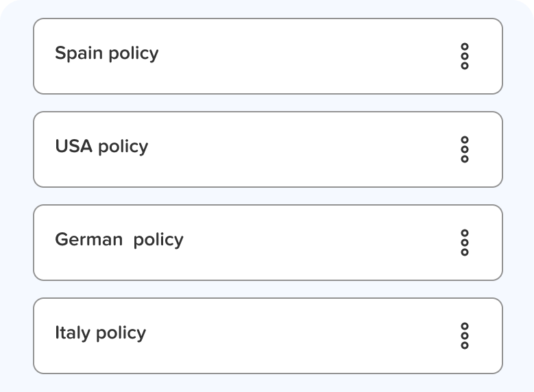
Task: Show more actions for German policy
Action: click(x=465, y=243)
